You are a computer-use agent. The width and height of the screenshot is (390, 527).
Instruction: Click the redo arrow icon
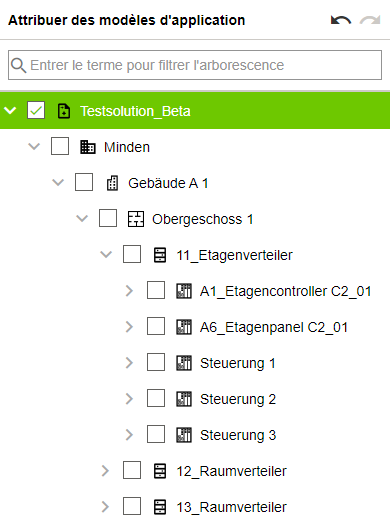point(370,21)
